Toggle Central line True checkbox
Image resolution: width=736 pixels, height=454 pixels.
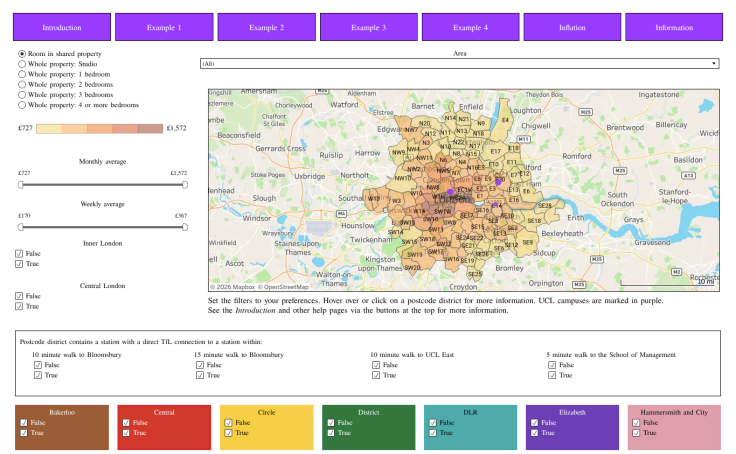click(126, 433)
